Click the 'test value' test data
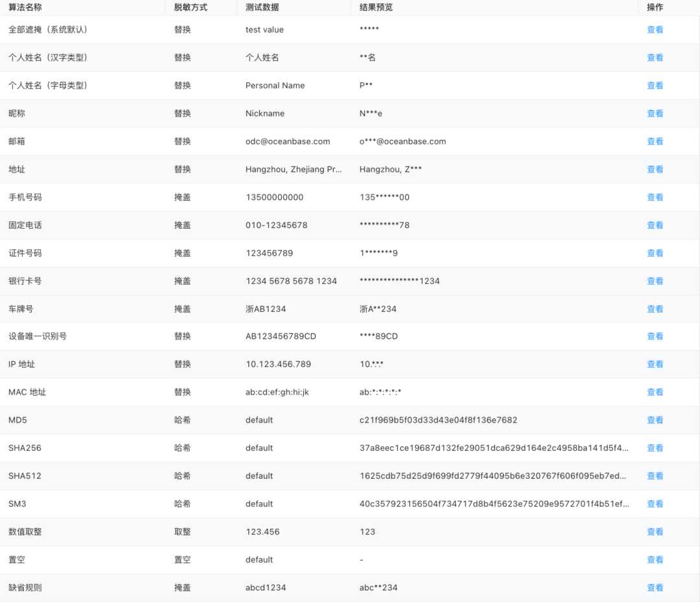 (264, 29)
